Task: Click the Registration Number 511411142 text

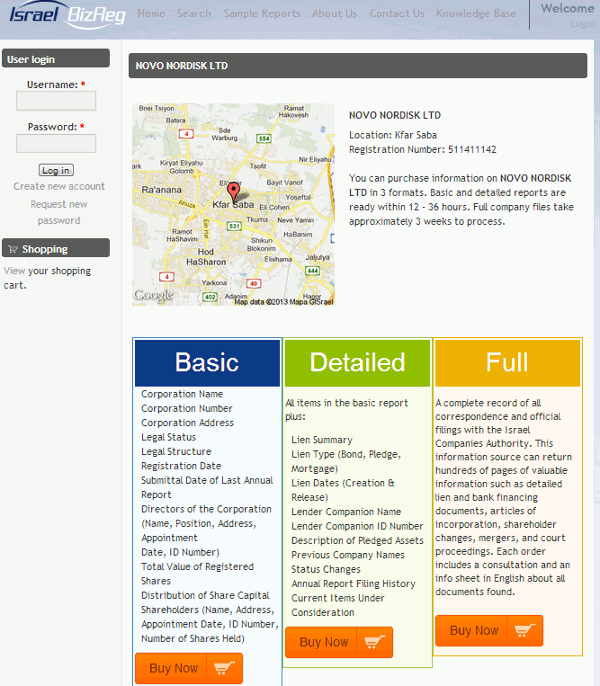Action: pos(423,150)
